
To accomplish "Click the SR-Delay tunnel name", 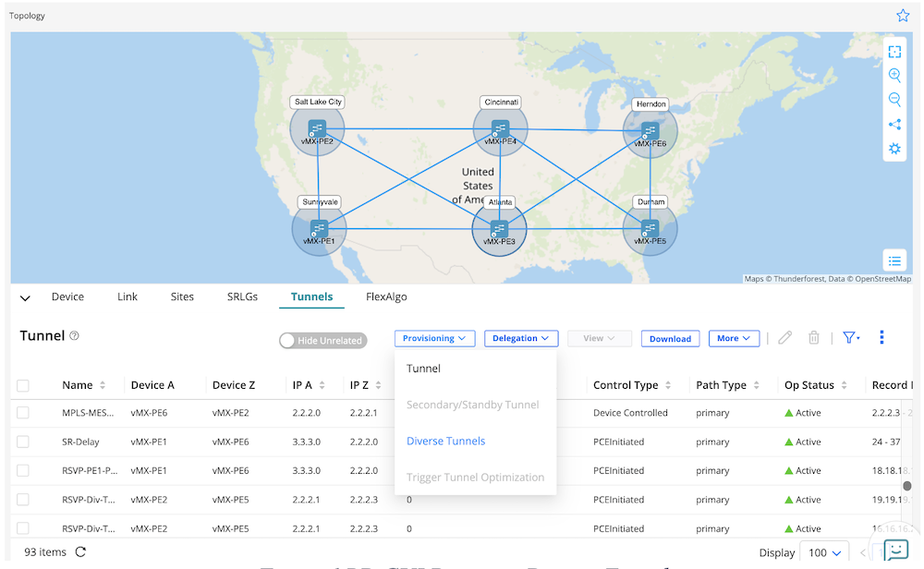I will (80, 442).
